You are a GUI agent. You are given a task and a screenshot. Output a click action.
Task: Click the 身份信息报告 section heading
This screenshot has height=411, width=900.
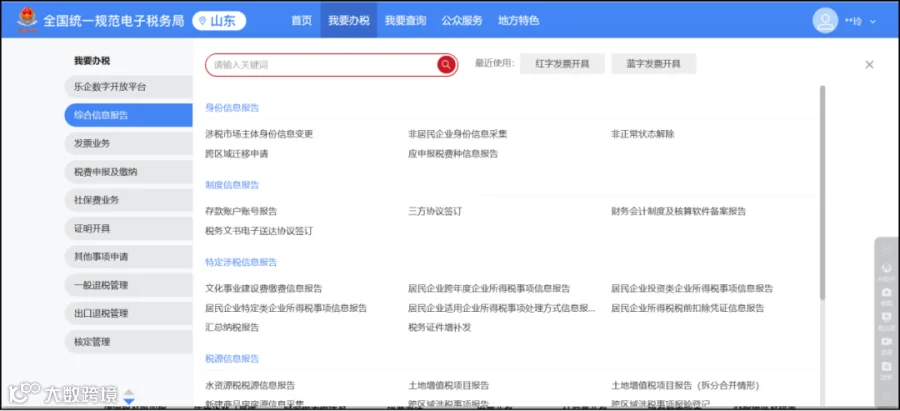coord(232,108)
